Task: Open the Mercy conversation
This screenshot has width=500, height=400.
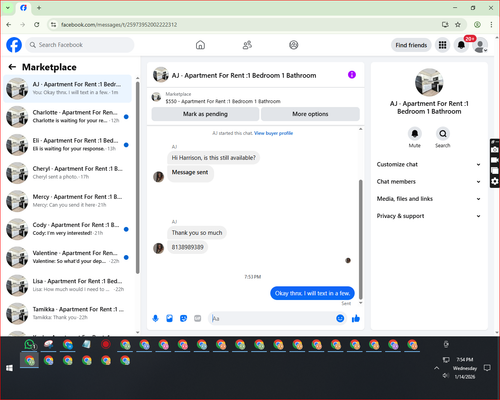Action: pos(68,201)
